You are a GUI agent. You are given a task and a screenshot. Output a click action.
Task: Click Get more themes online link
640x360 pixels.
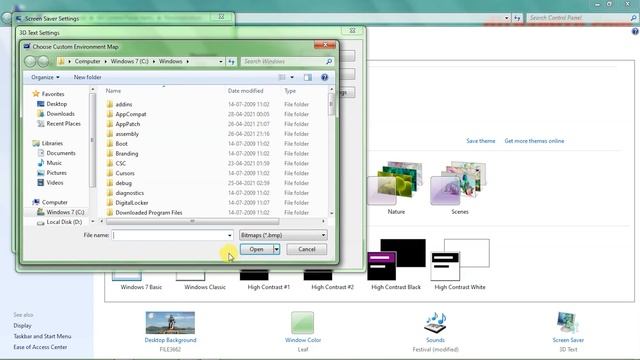tap(534, 141)
